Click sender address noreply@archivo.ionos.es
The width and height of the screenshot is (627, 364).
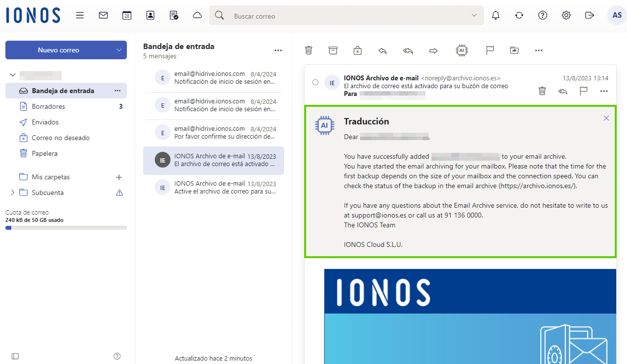[460, 78]
